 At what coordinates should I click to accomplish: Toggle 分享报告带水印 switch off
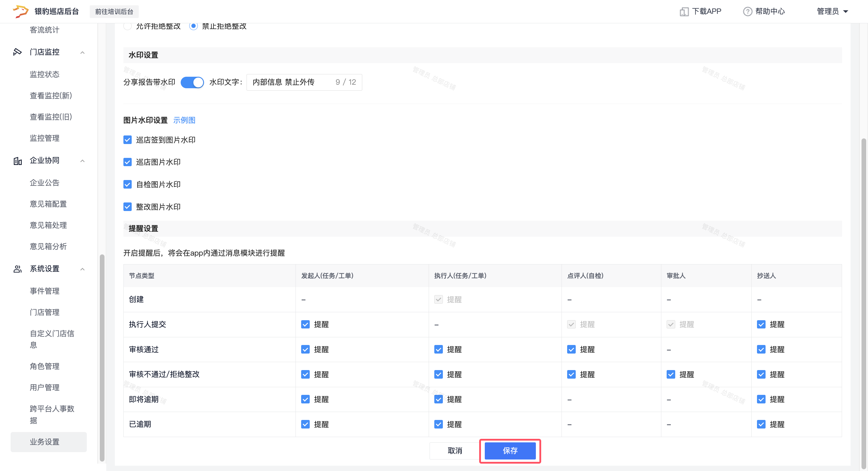[192, 82]
